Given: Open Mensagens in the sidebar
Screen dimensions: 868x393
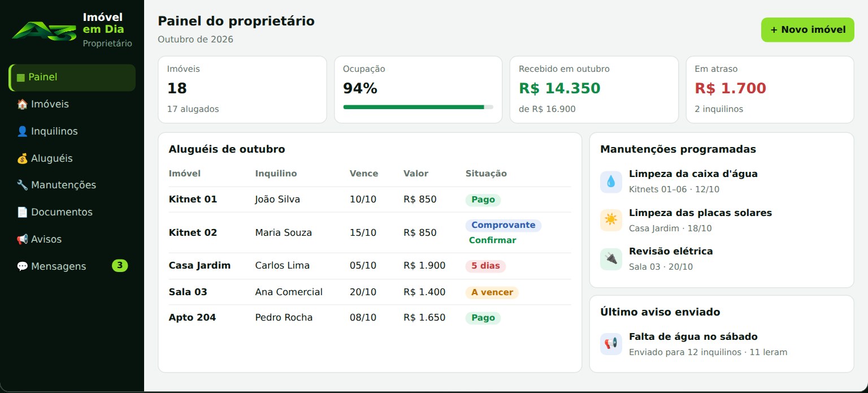Looking at the screenshot, I should (x=72, y=266).
